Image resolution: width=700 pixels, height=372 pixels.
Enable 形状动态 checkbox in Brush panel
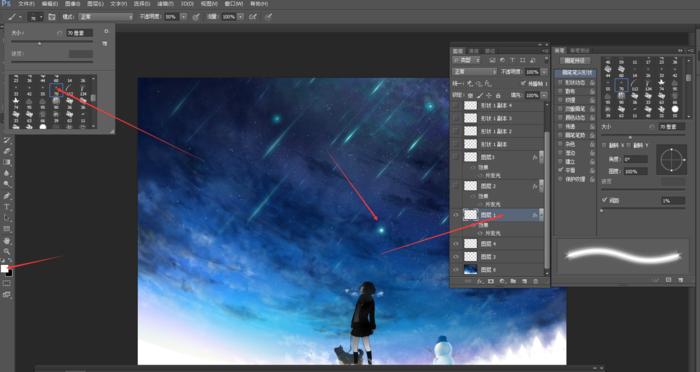click(560, 83)
